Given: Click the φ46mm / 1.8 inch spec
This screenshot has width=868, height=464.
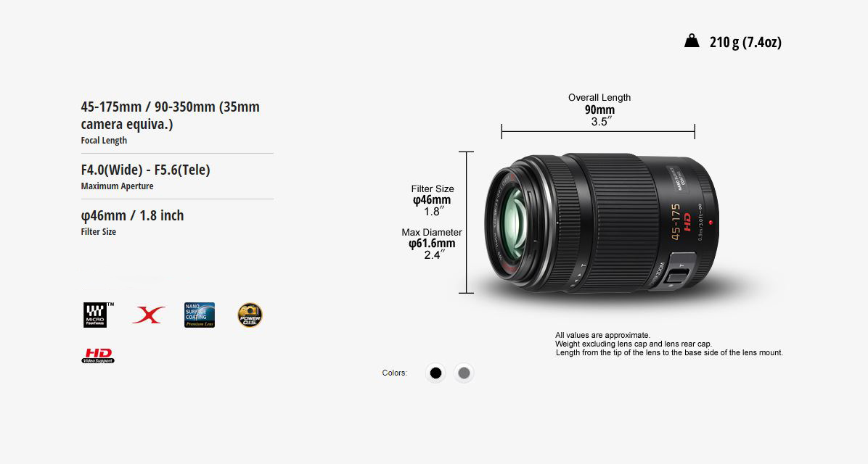Looking at the screenshot, I should 132,215.
